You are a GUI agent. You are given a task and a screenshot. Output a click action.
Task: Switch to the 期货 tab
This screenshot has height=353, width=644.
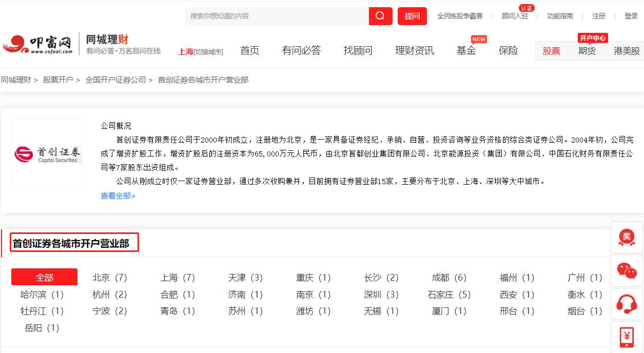click(587, 51)
